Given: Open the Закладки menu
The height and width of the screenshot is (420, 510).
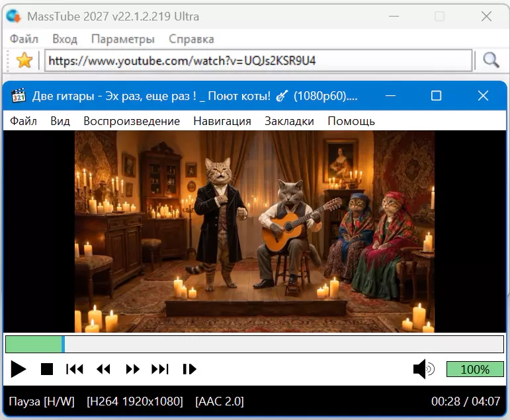Looking at the screenshot, I should point(289,121).
